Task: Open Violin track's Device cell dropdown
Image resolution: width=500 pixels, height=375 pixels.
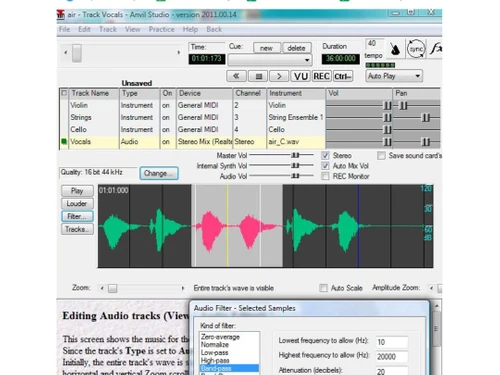Action: 204,105
